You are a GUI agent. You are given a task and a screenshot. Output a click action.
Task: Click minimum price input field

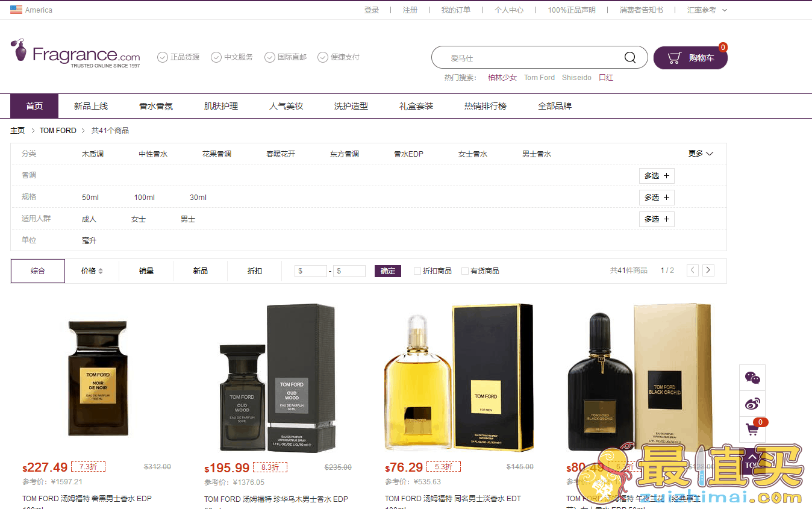coord(311,271)
